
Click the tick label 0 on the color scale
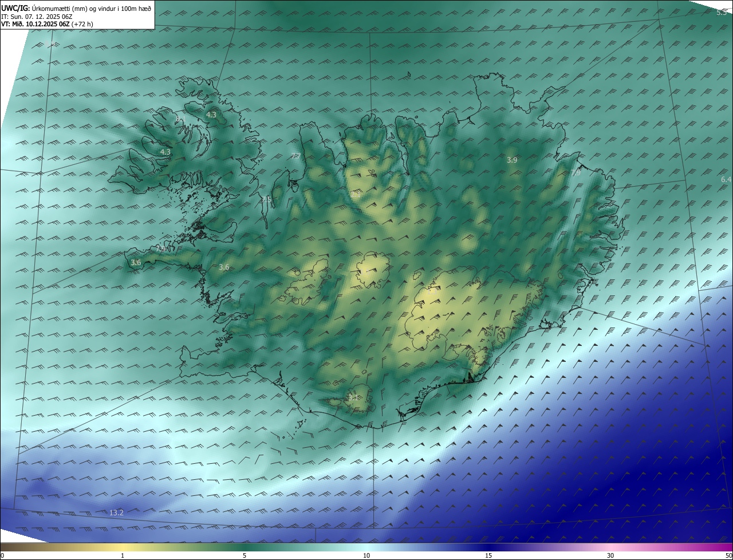(x=2, y=555)
